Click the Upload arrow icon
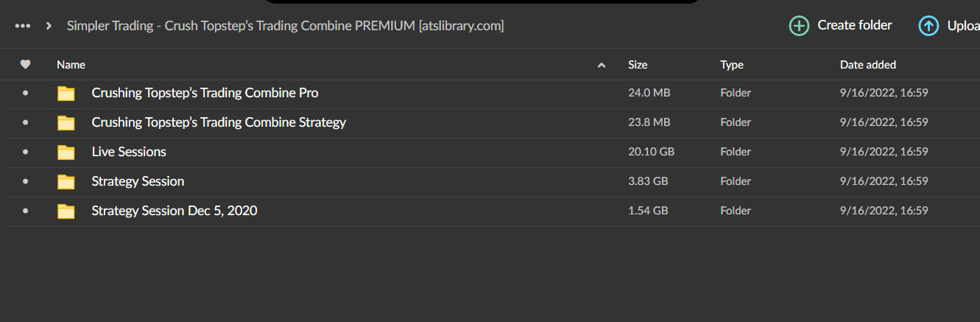 pos(928,27)
